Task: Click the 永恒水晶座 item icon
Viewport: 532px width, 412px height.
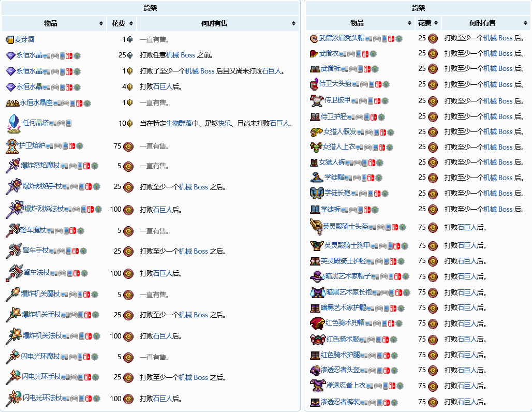Action: point(12,103)
